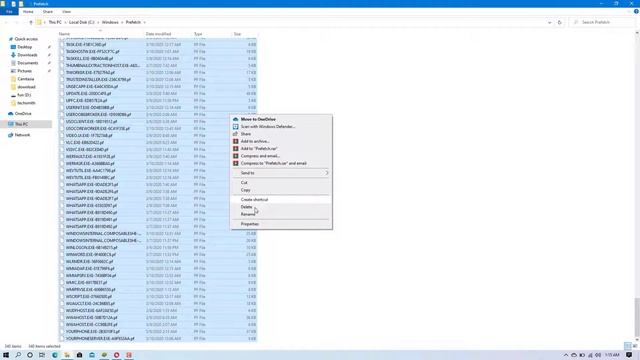The width and height of the screenshot is (640, 360).
Task: Click the up-one-level arrow button
Action: 31,22
